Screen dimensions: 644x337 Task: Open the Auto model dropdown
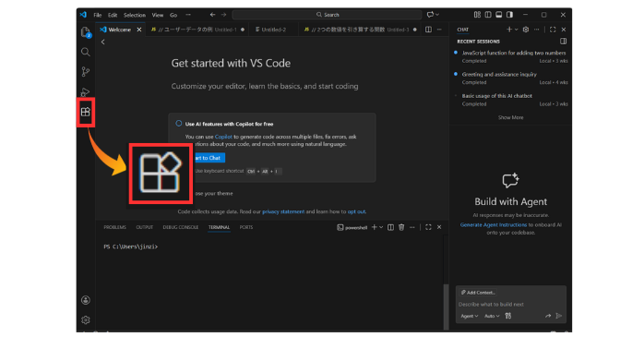[x=492, y=316]
